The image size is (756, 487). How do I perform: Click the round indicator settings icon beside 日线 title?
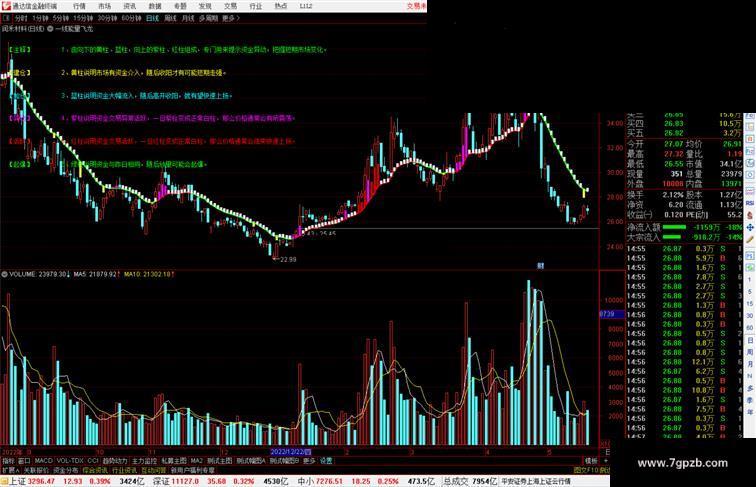tap(50, 29)
